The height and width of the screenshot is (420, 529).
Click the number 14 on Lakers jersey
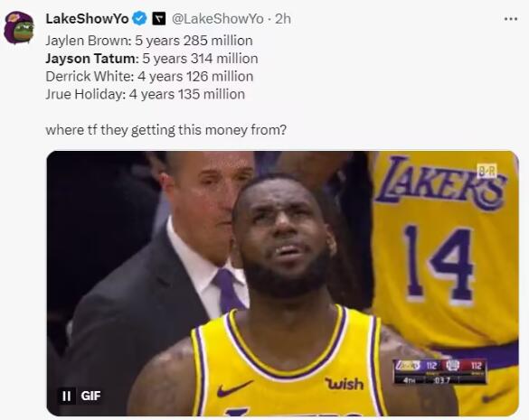(x=439, y=263)
